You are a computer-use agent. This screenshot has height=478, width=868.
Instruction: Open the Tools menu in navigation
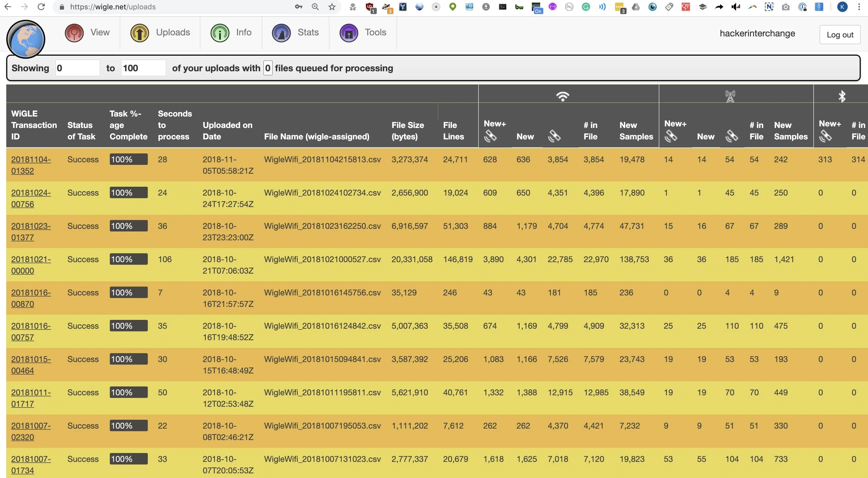tap(363, 33)
